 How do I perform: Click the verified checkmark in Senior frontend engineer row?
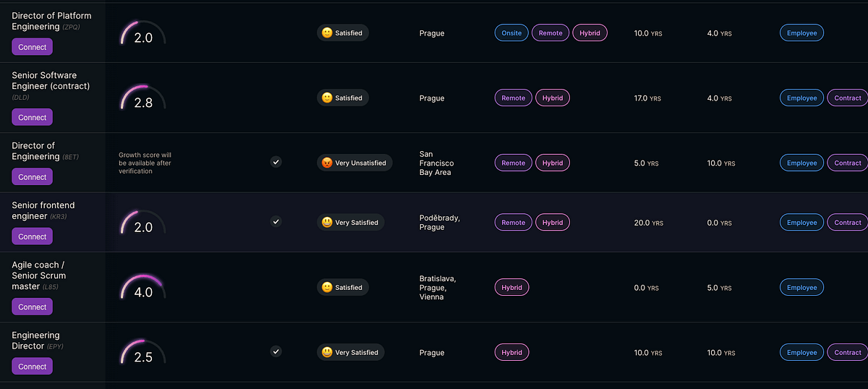(x=276, y=221)
